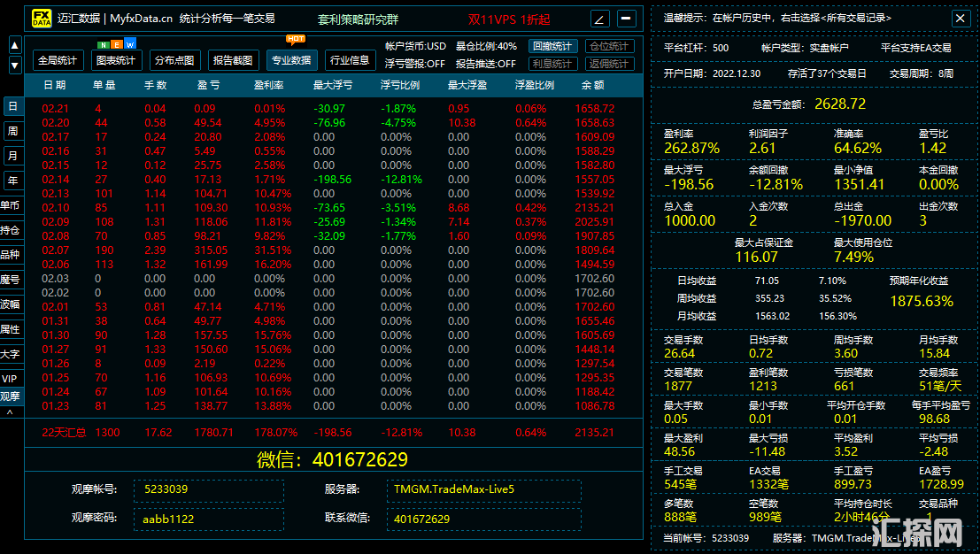The width and height of the screenshot is (980, 554).
Task: Open 图表统计 chart statistics
Action: 116,60
